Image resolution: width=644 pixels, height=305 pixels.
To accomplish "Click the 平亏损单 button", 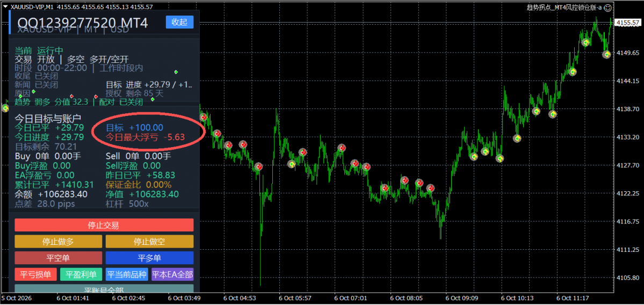I will [36, 274].
